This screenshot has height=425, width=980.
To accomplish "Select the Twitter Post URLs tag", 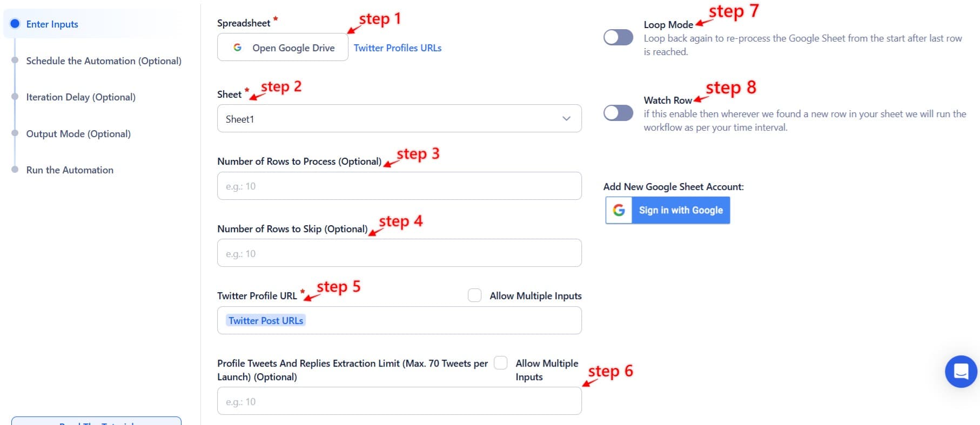I will (x=265, y=320).
